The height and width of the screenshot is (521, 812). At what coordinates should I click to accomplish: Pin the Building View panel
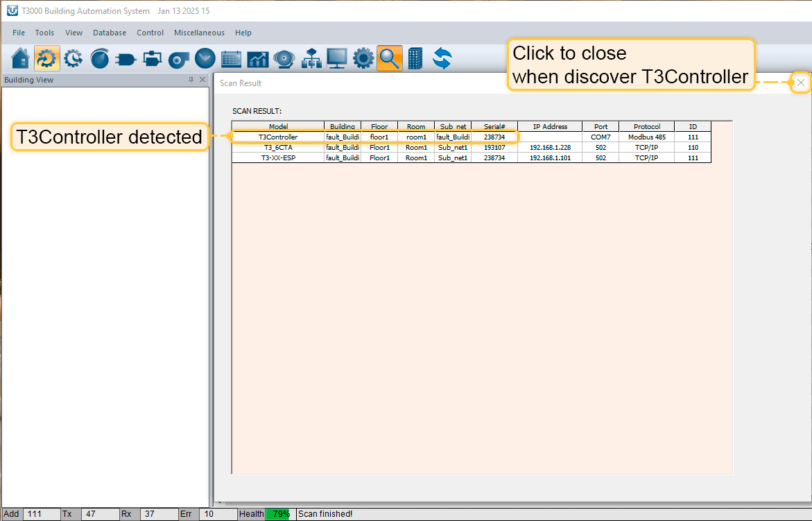(191, 80)
